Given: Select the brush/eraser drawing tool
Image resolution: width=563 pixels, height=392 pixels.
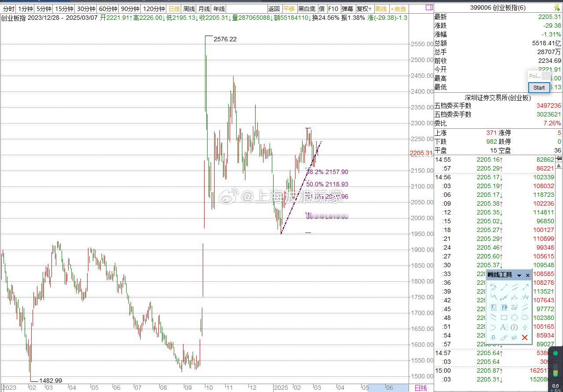Looking at the screenshot, I should [504, 337].
